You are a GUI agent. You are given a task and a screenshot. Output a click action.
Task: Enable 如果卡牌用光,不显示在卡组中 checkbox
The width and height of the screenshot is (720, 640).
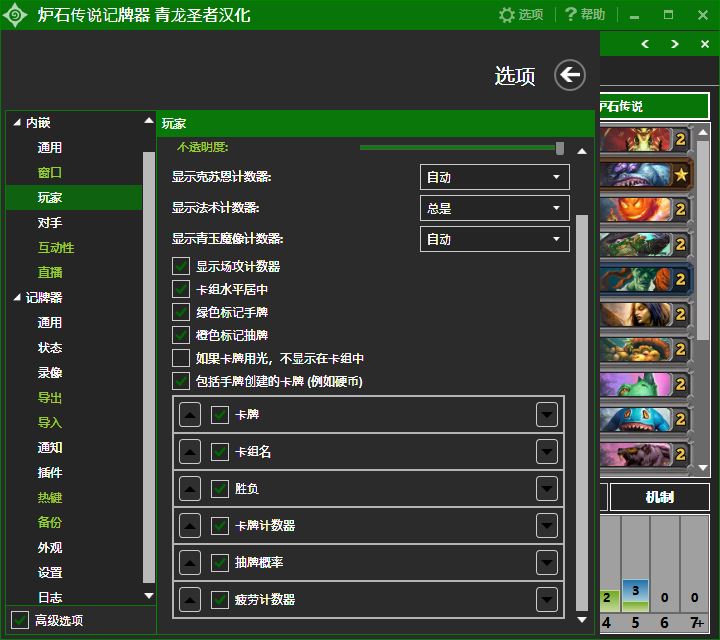click(x=181, y=358)
